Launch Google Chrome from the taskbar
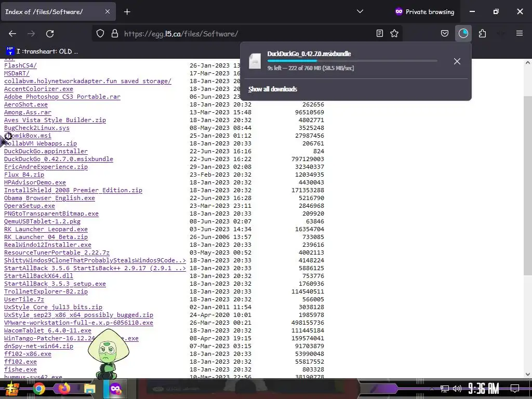The width and height of the screenshot is (532, 399). [x=39, y=389]
